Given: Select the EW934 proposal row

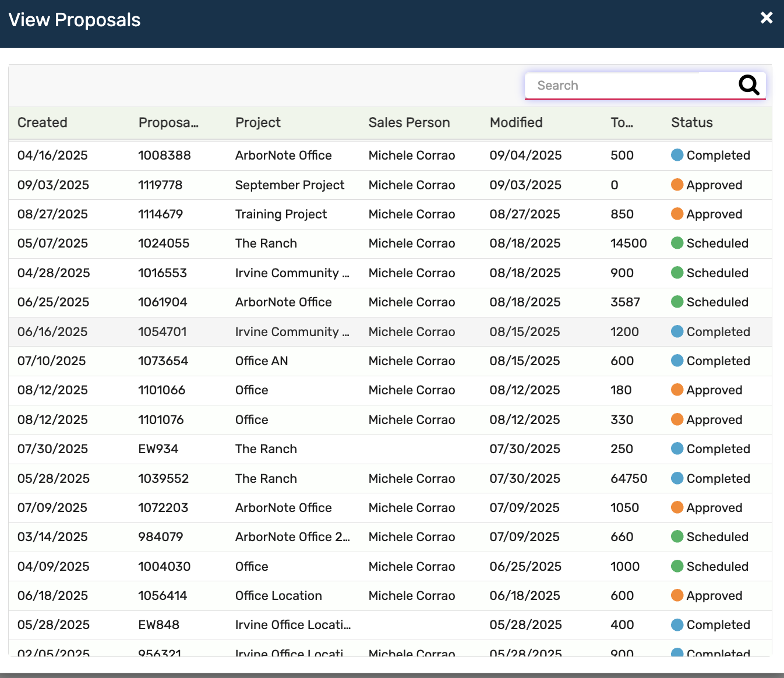Looking at the screenshot, I should click(x=158, y=449).
